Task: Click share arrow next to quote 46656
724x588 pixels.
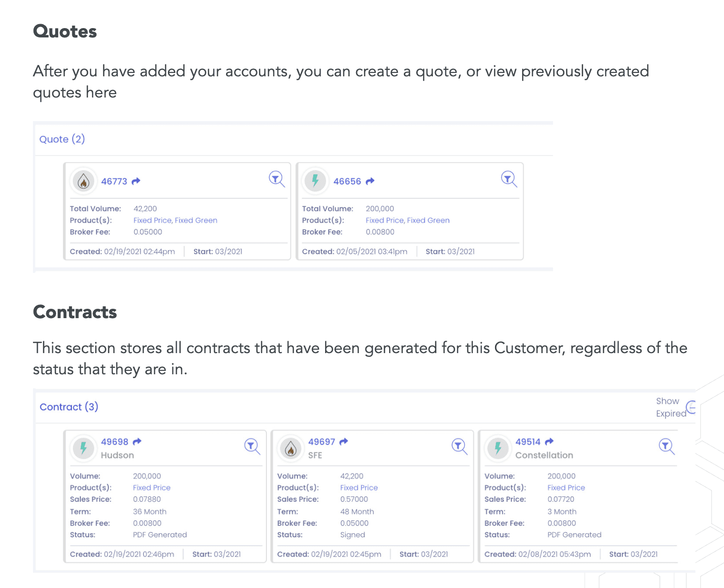Action: point(370,181)
